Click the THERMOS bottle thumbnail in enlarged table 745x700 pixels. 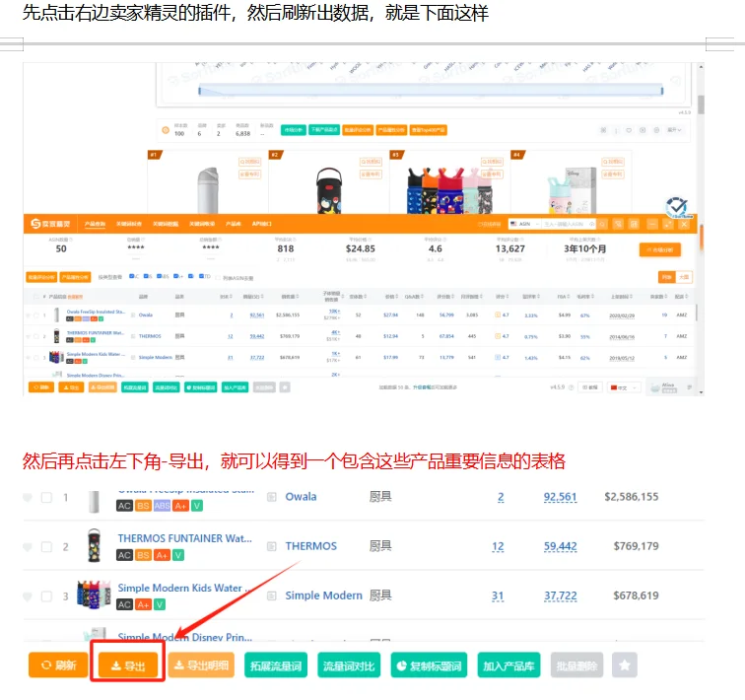pyautogui.click(x=94, y=546)
